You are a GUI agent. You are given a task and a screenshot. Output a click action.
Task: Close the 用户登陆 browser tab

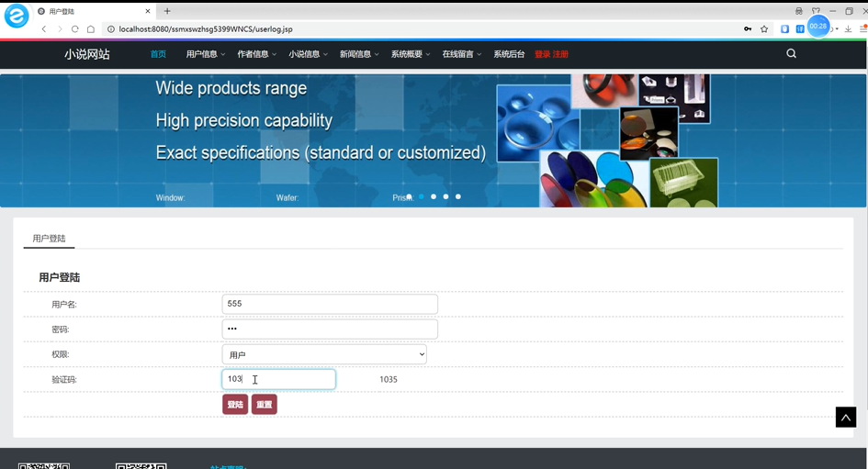(x=148, y=11)
